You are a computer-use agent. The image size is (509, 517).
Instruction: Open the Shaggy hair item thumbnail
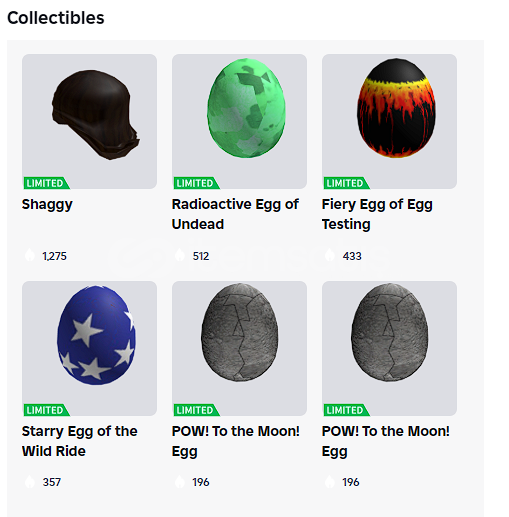click(89, 121)
